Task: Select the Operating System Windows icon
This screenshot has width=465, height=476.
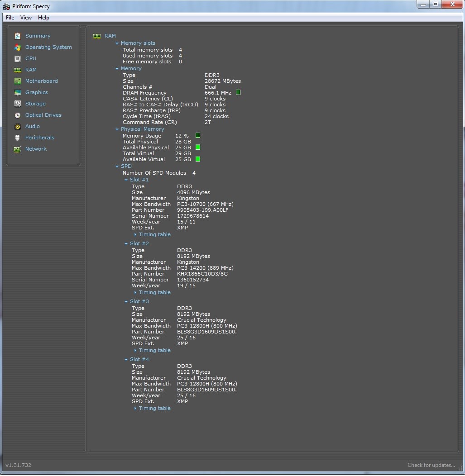Action: click(x=18, y=48)
